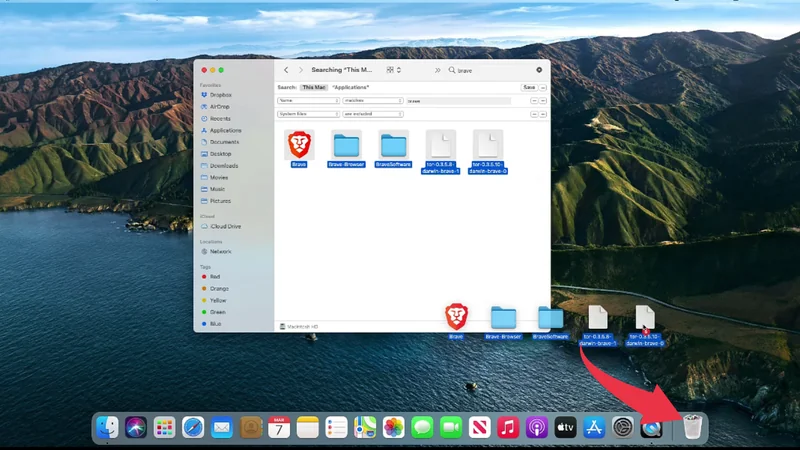The width and height of the screenshot is (800, 450).
Task: Go to Downloads in the sidebar
Action: (222, 166)
